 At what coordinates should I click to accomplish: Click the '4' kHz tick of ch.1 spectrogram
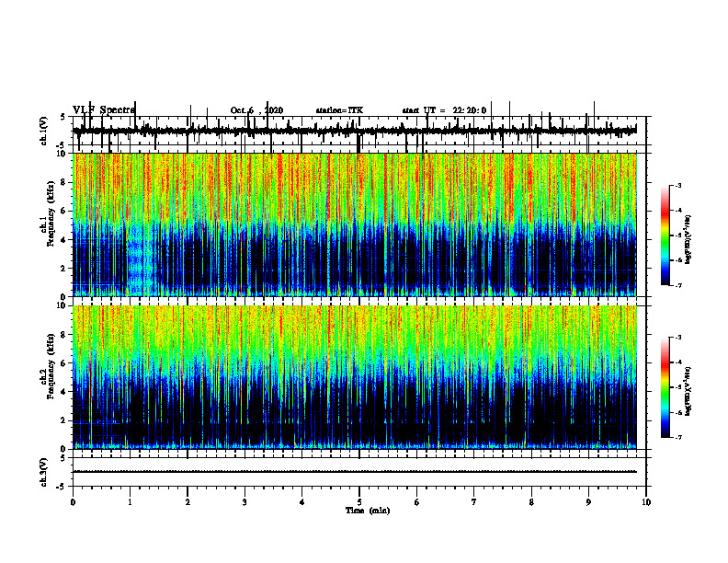tap(64, 240)
